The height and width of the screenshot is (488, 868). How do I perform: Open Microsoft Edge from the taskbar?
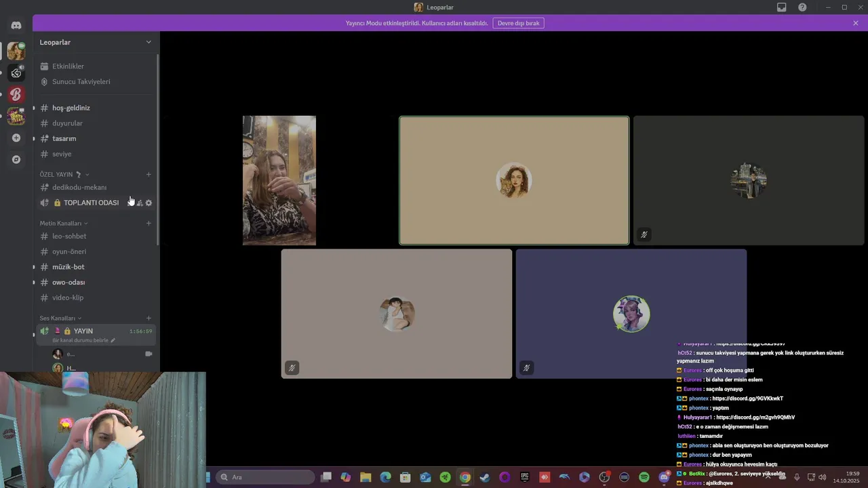(x=385, y=477)
